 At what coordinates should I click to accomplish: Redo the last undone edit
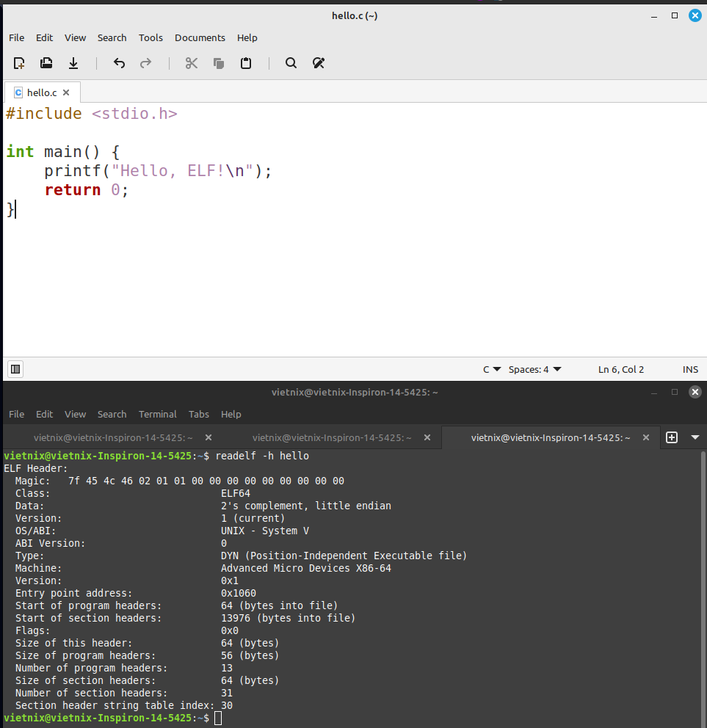point(146,63)
